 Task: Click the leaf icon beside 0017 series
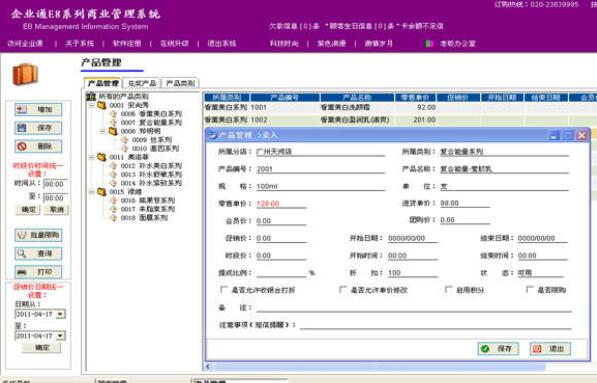tap(113, 209)
